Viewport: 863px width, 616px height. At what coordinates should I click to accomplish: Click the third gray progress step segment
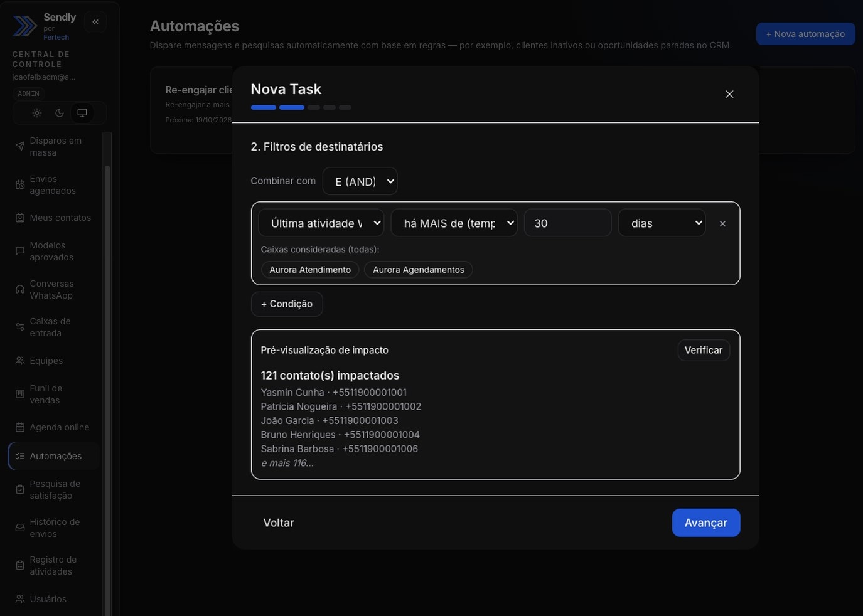tap(314, 107)
